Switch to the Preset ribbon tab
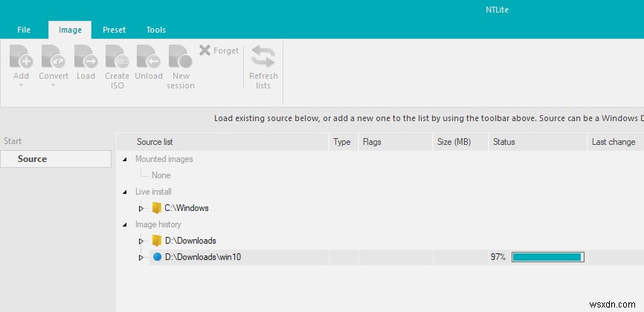 click(115, 30)
